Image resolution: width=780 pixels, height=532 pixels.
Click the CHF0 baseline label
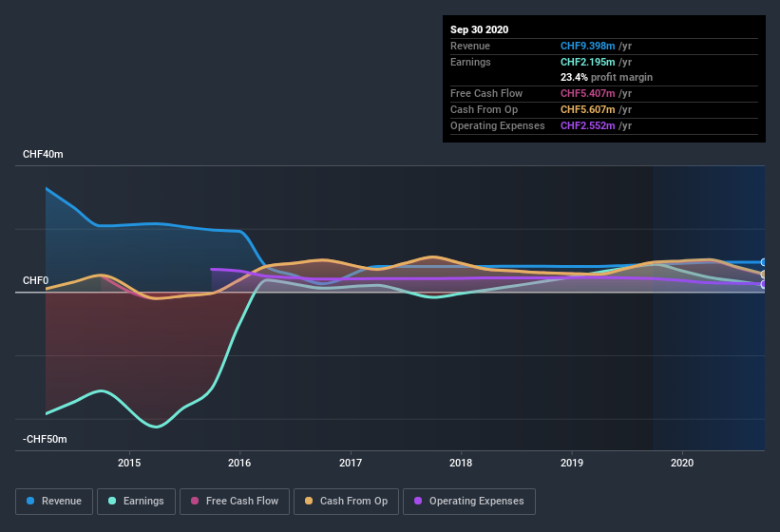pyautogui.click(x=35, y=281)
